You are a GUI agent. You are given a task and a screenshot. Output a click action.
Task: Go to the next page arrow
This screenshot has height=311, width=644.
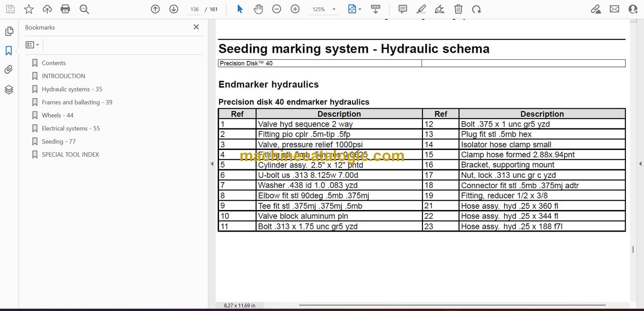(173, 9)
